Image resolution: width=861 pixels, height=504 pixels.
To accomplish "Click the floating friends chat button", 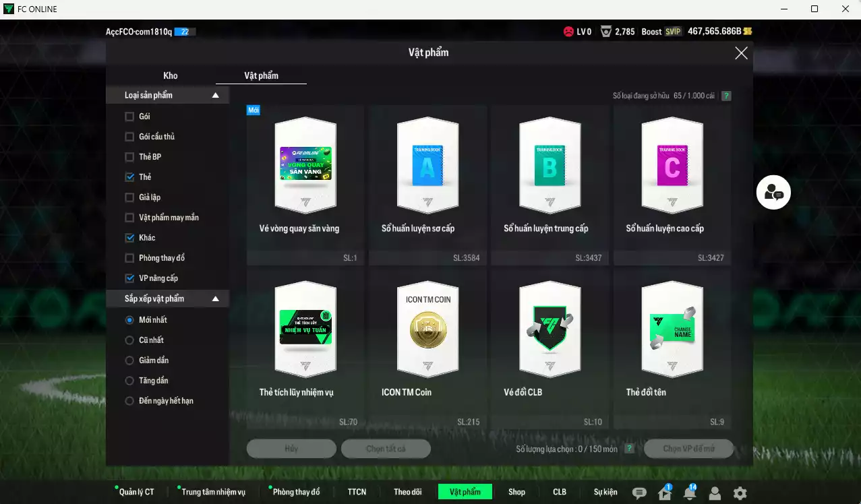I will 773,193.
